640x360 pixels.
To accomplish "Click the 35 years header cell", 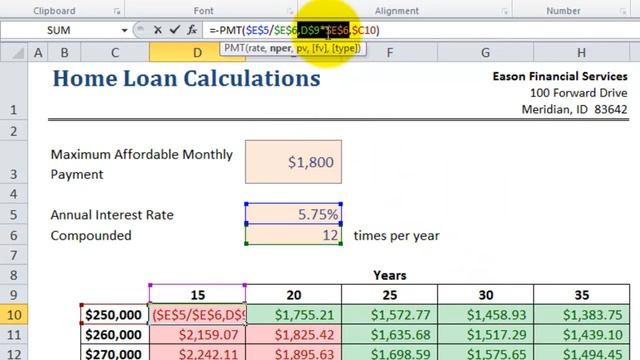I will click(582, 295).
